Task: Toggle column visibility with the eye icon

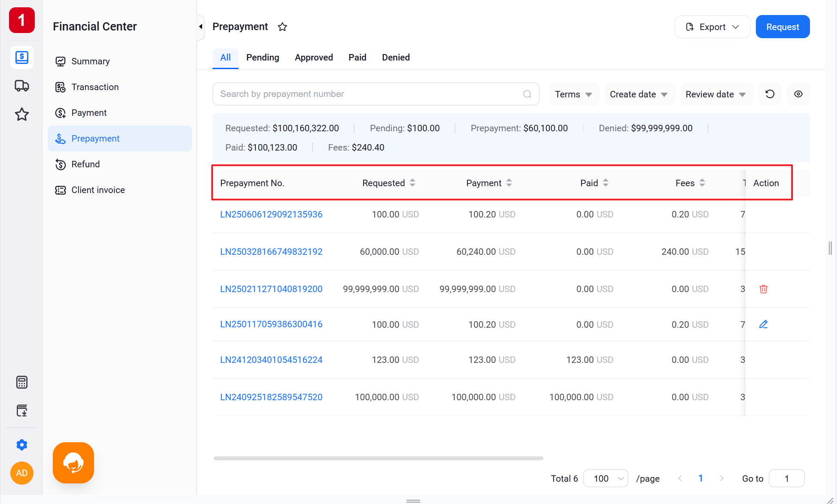Action: point(798,94)
